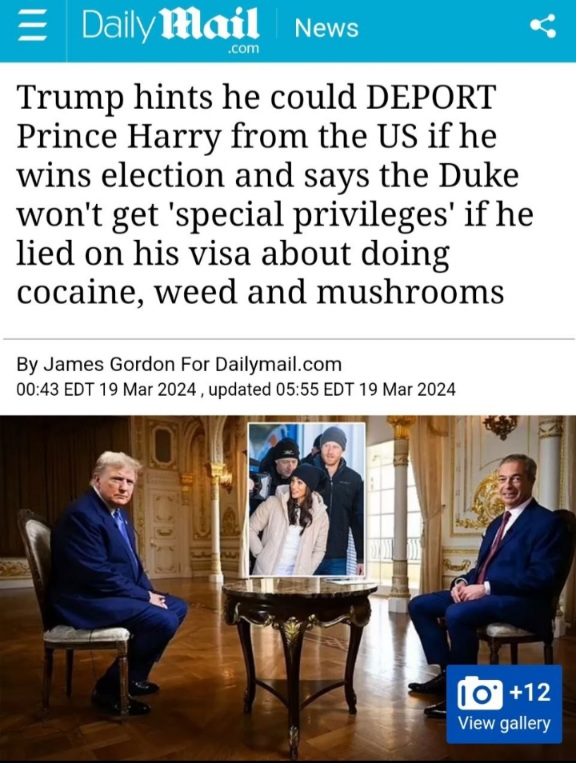Screen dimensions: 576x763
Task: Click the .com text under logo
Action: (x=244, y=49)
